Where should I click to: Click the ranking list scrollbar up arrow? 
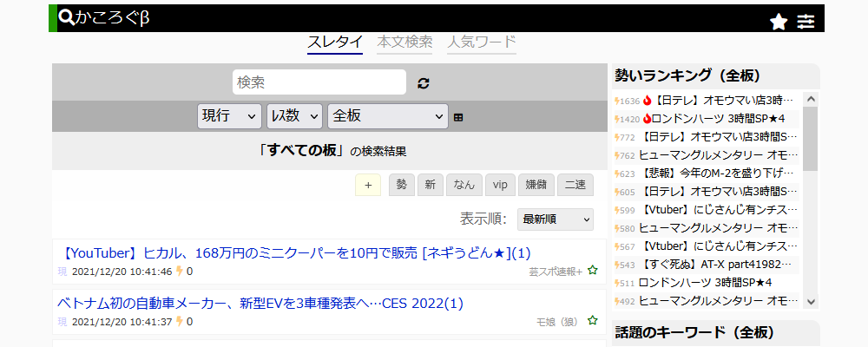[x=811, y=99]
